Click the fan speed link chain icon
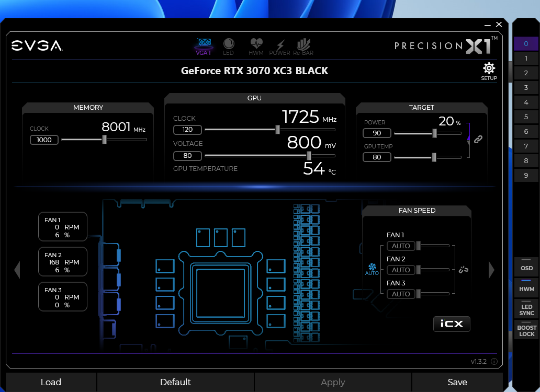The width and height of the screenshot is (540, 392). (463, 270)
